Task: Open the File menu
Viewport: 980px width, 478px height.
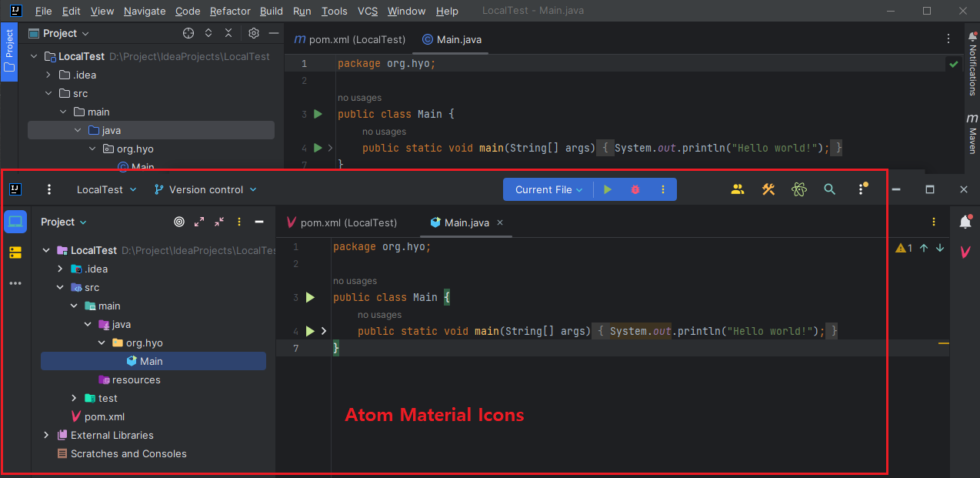Action: [x=44, y=11]
